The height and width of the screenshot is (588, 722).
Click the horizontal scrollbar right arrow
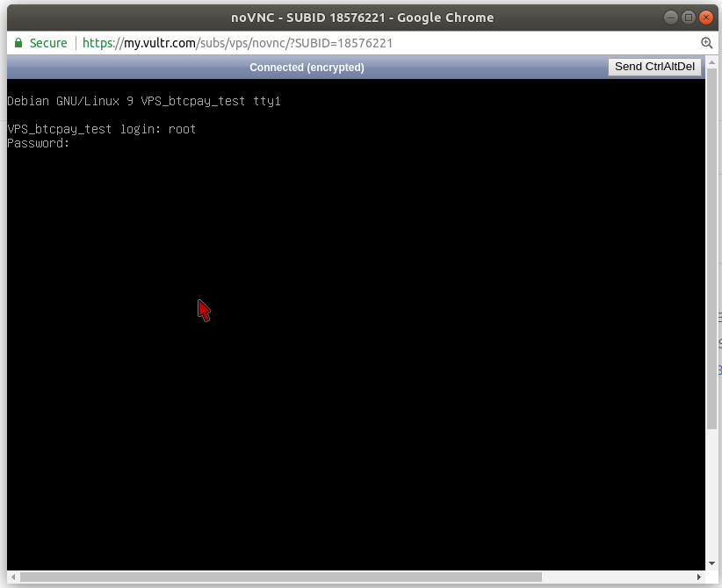click(x=699, y=577)
